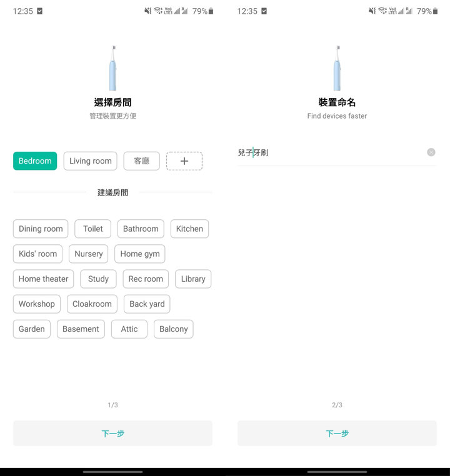Clear device name with X icon
The image size is (450, 476).
tap(431, 152)
